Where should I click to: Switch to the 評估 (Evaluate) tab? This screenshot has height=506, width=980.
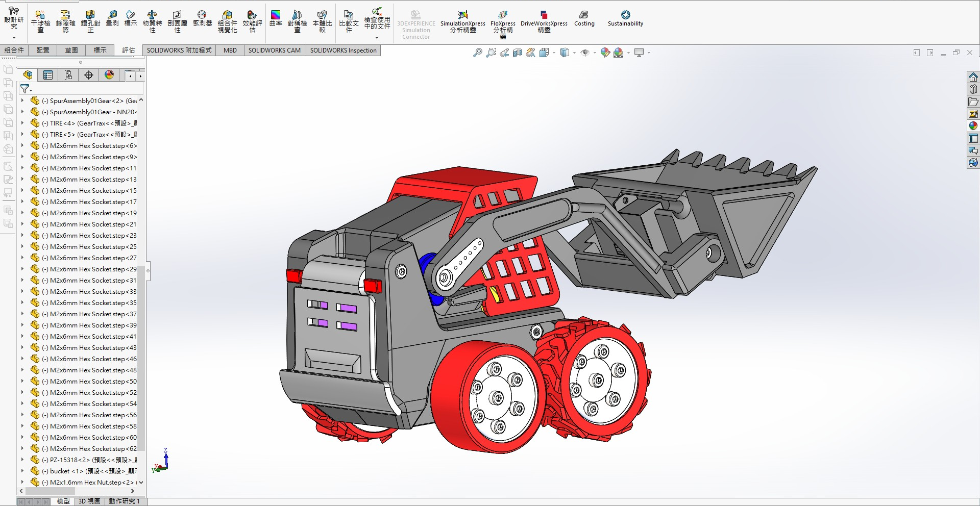point(128,50)
